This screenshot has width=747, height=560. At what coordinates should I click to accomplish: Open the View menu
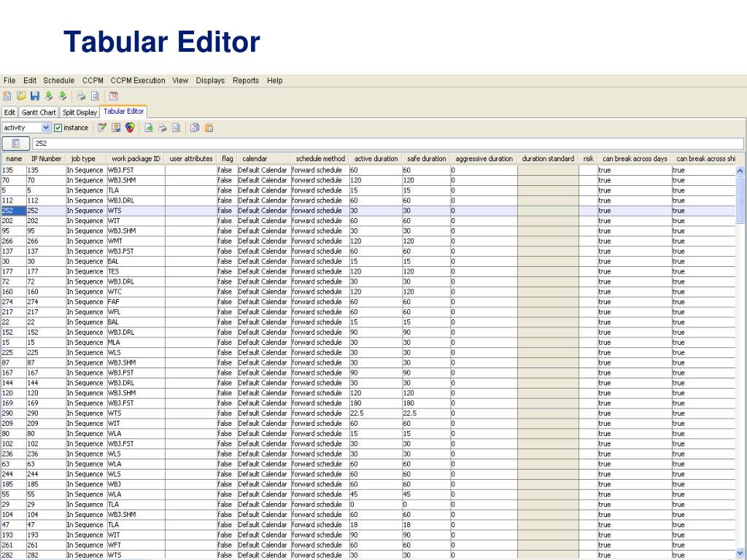[x=180, y=80]
